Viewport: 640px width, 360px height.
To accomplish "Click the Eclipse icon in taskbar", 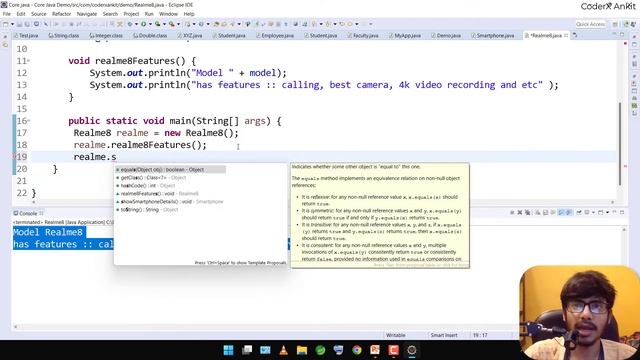I will (412, 350).
